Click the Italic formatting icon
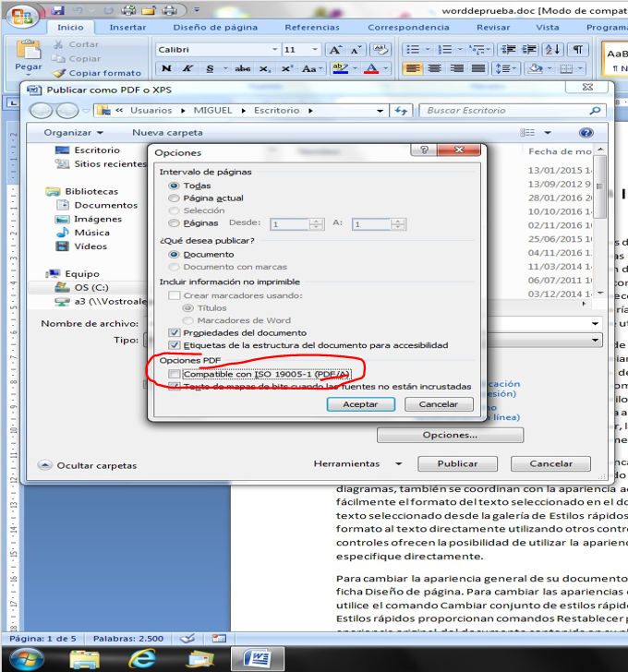This screenshot has height=672, width=628. coord(187,68)
